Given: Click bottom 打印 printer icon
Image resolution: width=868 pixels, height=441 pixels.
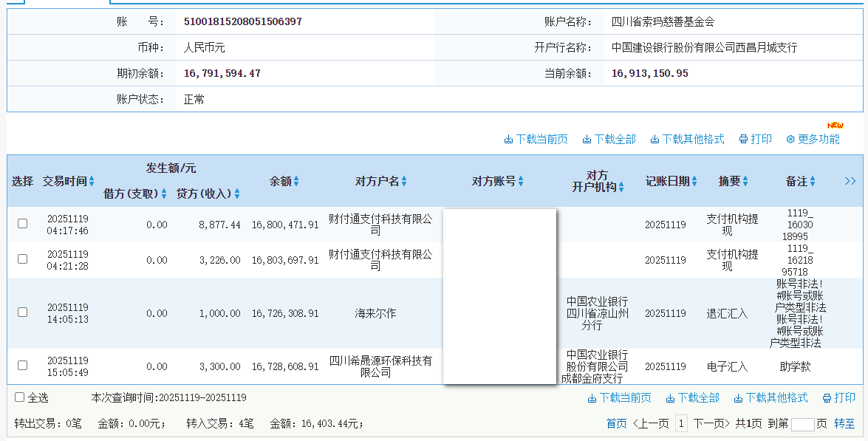Looking at the screenshot, I should click(x=827, y=398).
